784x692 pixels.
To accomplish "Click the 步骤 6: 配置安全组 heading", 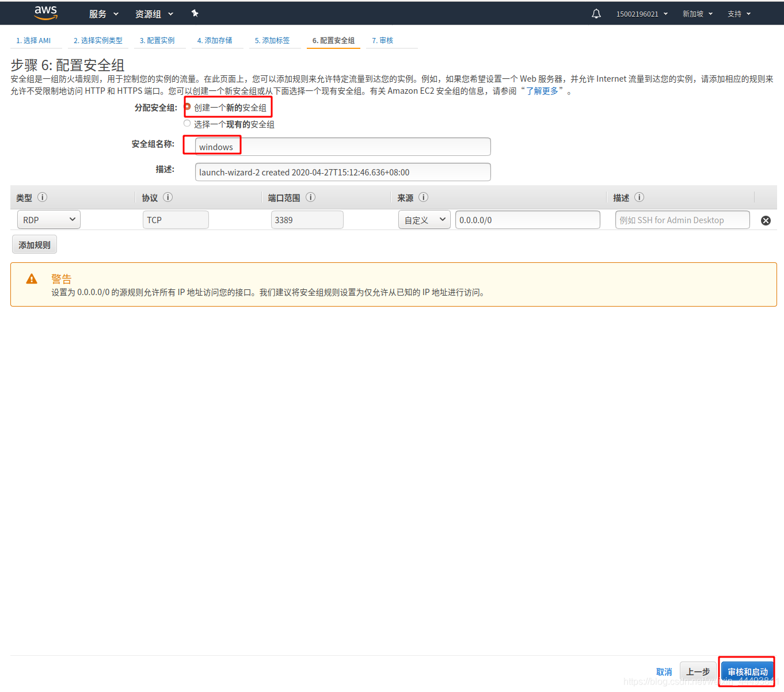I will tap(68, 65).
